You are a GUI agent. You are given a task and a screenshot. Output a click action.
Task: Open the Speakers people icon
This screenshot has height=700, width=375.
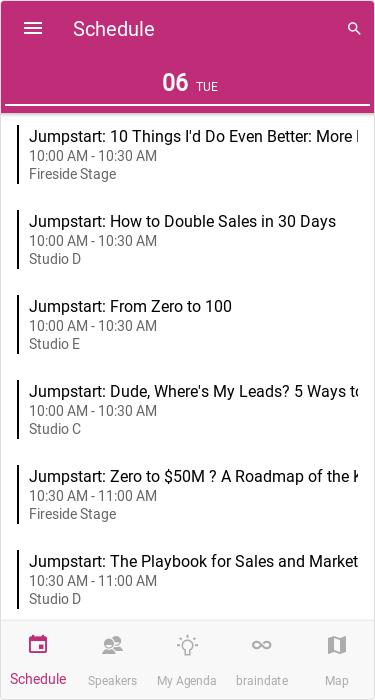point(112,645)
